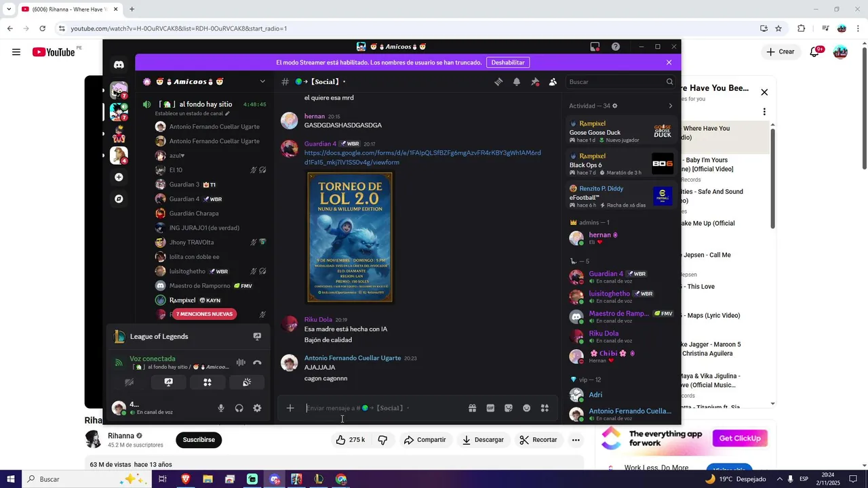Open the gift Nitro icon in message bar
This screenshot has width=868, height=488.
click(472, 408)
